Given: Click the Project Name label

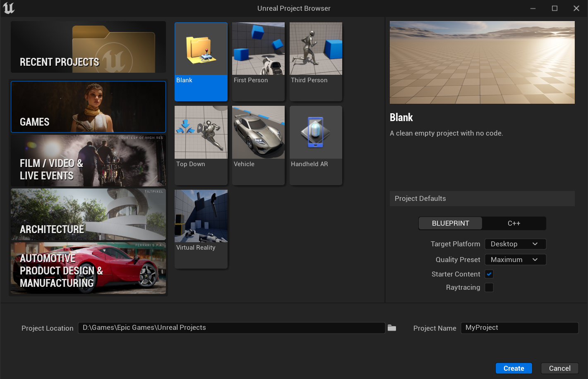Looking at the screenshot, I should pyautogui.click(x=435, y=328).
